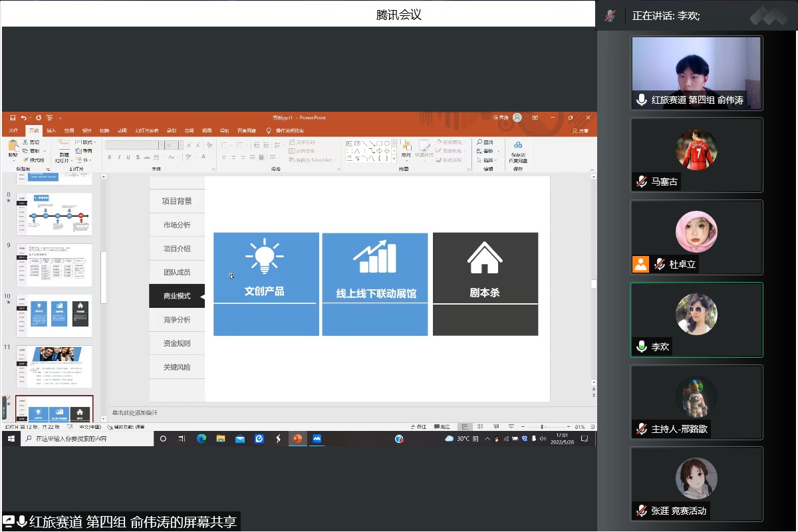Toggle the green microphone for 李欢
Viewport: 798px width, 532px height.
click(641, 346)
